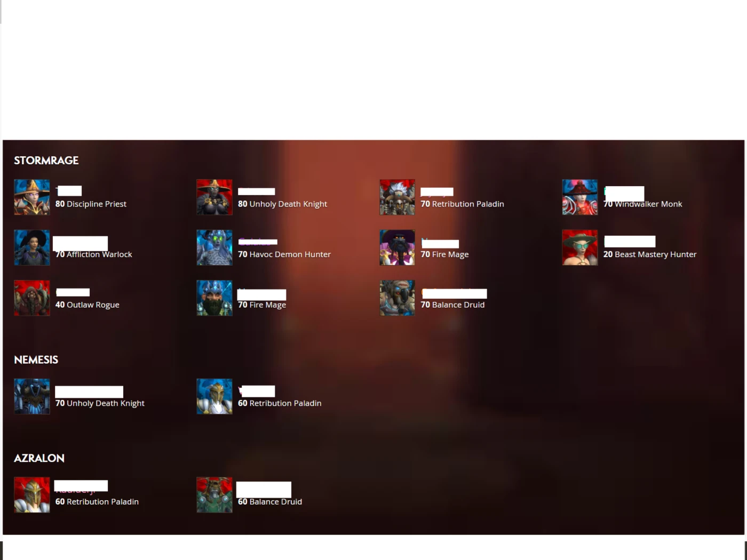Click the AZRALON realm heading
The width and height of the screenshot is (747, 560).
[x=39, y=458]
